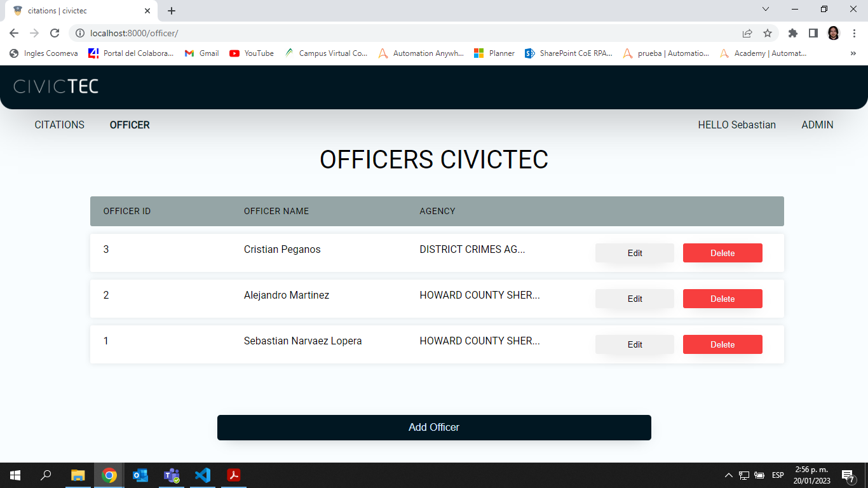The height and width of the screenshot is (488, 868).
Task: Click the share page icon in address bar
Action: 747,33
